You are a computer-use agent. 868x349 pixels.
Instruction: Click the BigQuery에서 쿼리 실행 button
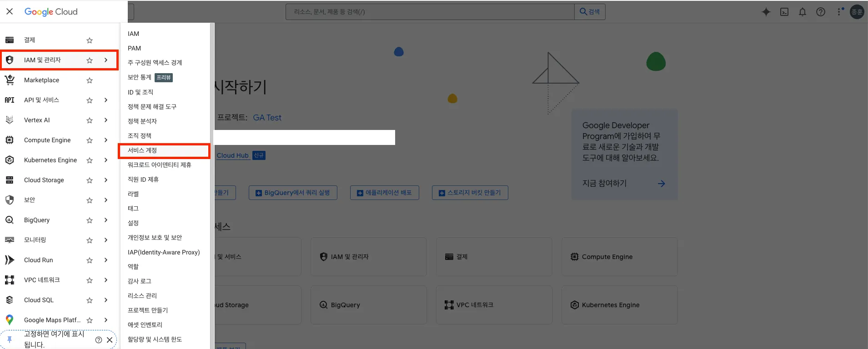(293, 193)
